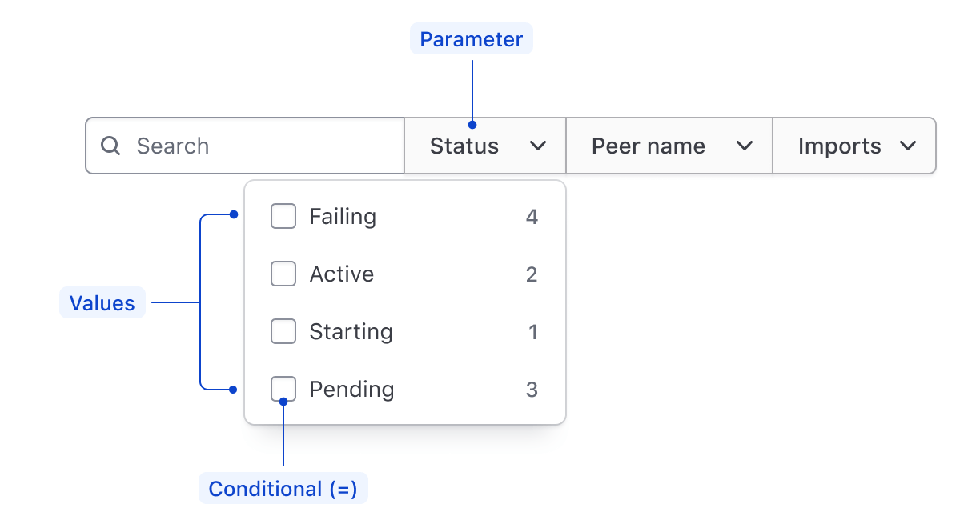
Task: Click the magnifying glass search icon
Action: click(x=110, y=146)
